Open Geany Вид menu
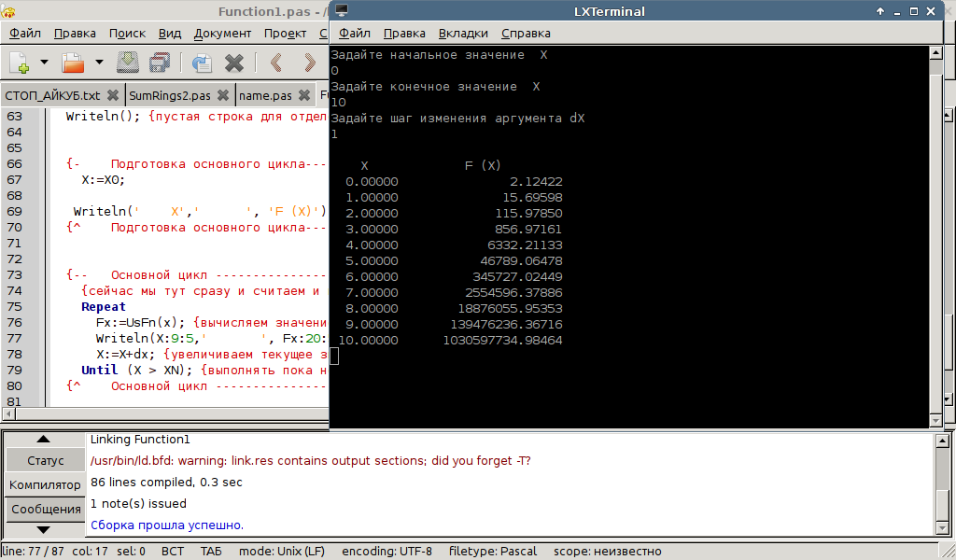The height and width of the screenshot is (560, 956). [170, 34]
